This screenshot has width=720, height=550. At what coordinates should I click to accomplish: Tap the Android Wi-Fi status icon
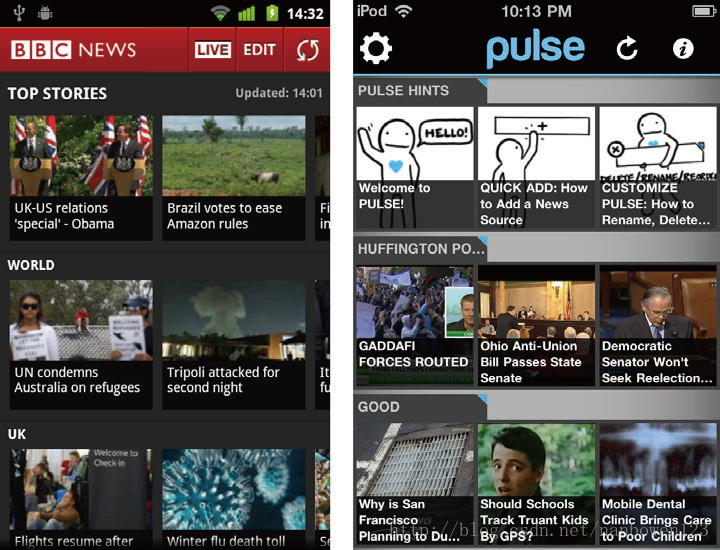(220, 13)
